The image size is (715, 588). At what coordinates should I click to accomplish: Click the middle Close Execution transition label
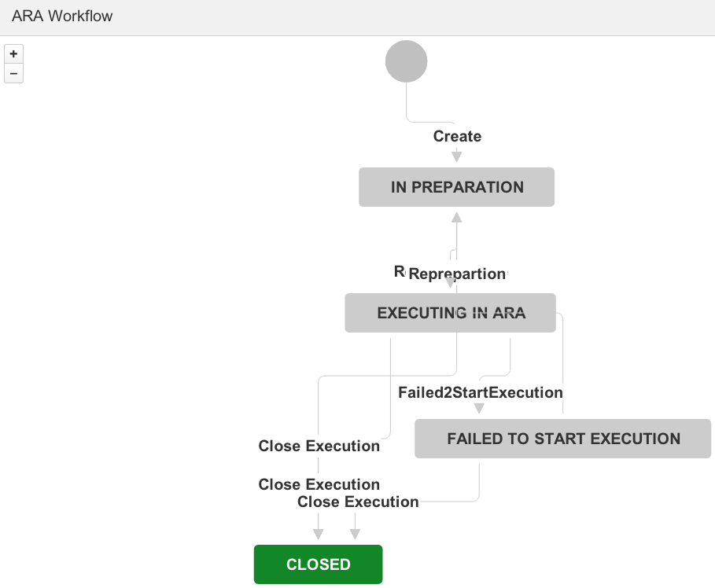319,484
